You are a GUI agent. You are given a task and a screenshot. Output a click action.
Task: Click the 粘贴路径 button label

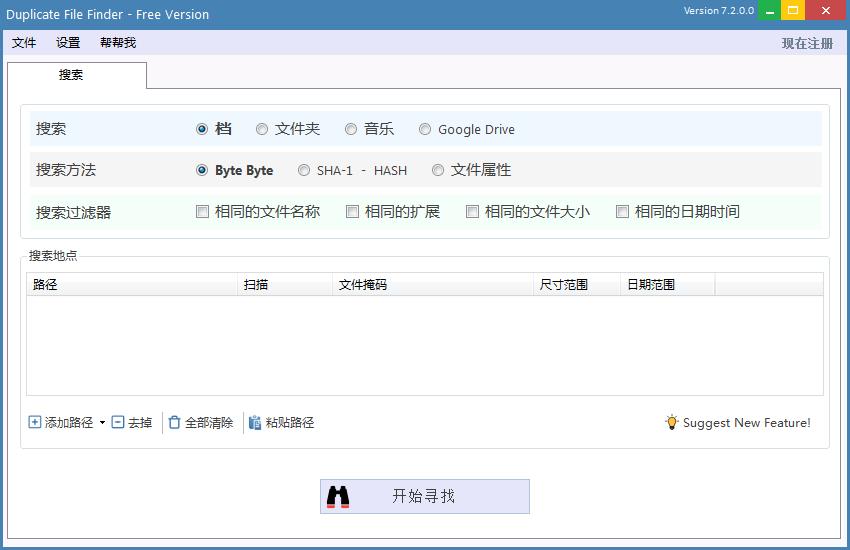pyautogui.click(x=289, y=423)
